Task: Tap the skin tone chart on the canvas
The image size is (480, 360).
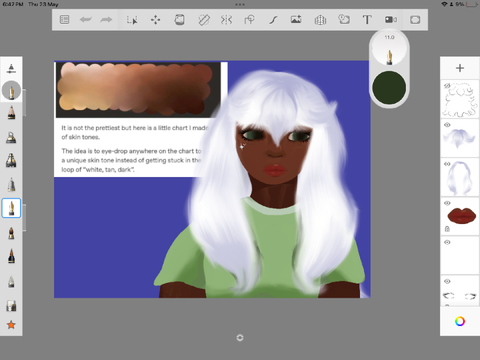Action: [138, 89]
